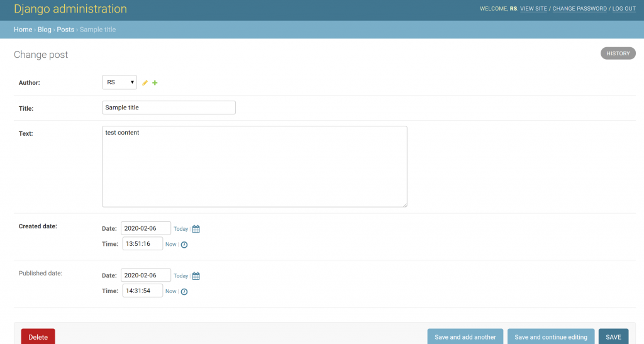Focus Created date Time field 13:51:16
The image size is (644, 344).
(143, 243)
